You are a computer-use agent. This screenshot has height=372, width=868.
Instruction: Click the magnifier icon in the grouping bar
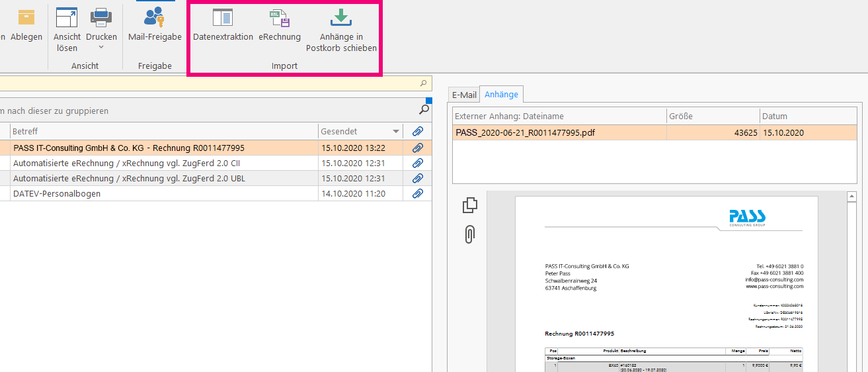pos(424,109)
